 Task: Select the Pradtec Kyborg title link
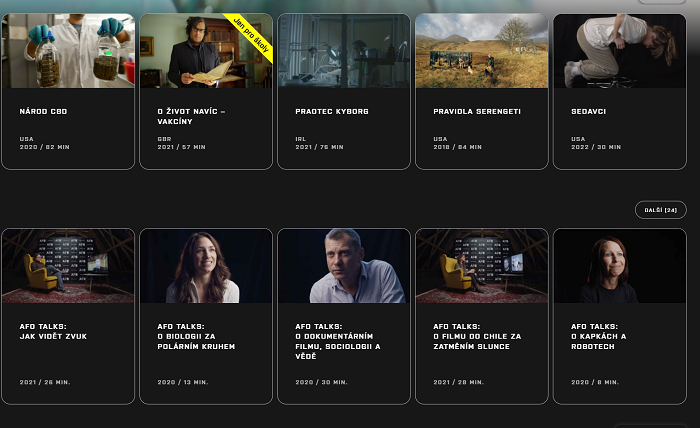[332, 112]
